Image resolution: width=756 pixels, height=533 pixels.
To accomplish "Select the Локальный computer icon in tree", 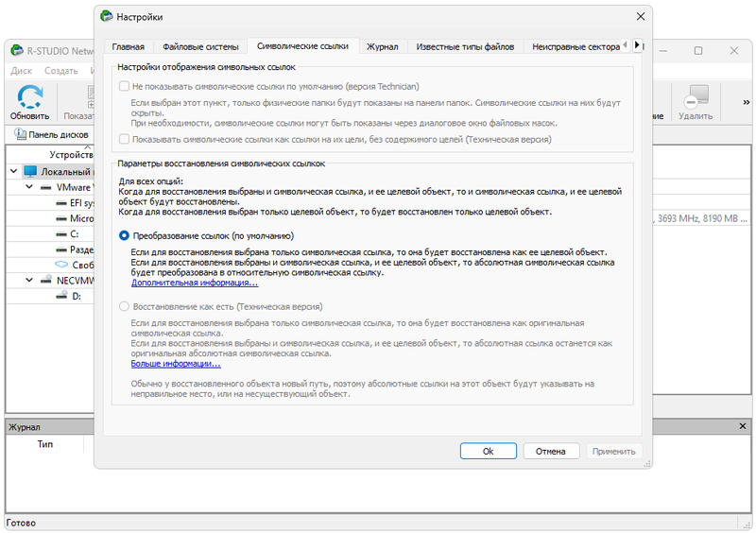I will tap(30, 171).
